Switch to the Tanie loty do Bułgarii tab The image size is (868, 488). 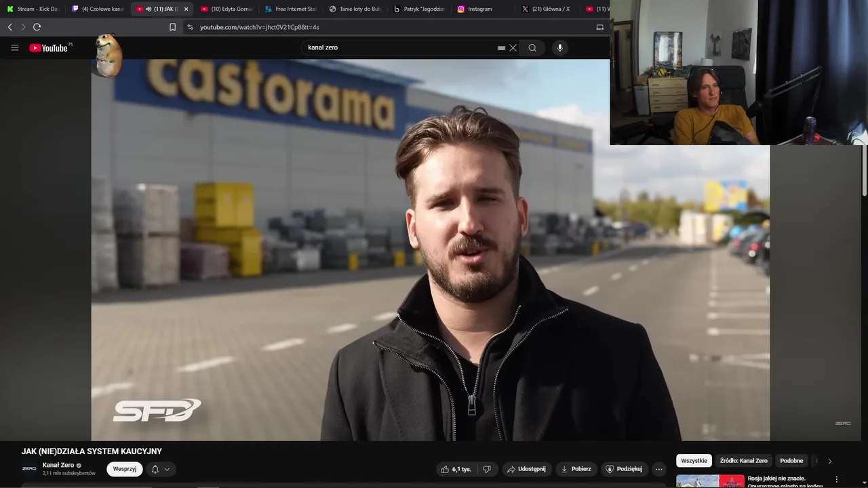355,9
